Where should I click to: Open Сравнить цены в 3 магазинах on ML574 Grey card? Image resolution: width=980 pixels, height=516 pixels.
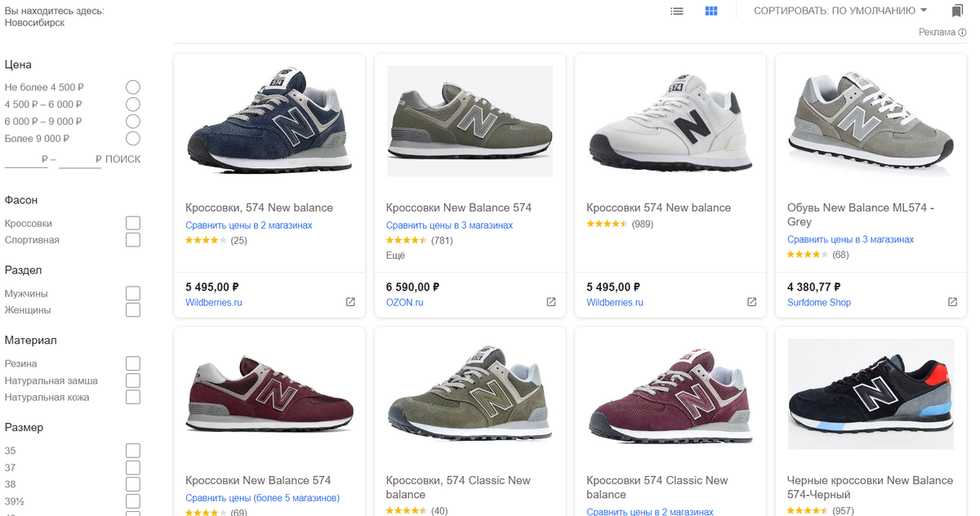click(x=850, y=239)
